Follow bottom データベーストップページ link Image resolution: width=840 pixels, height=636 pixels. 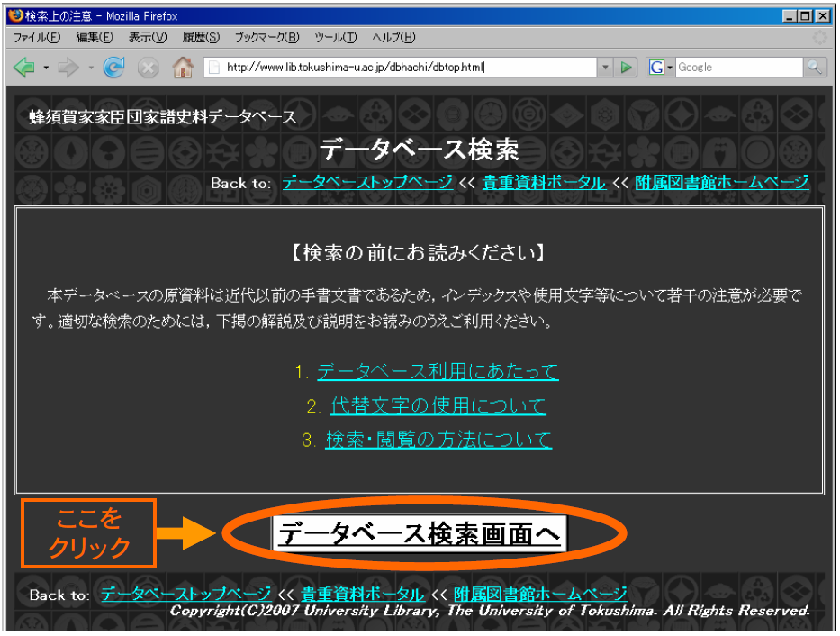(185, 595)
